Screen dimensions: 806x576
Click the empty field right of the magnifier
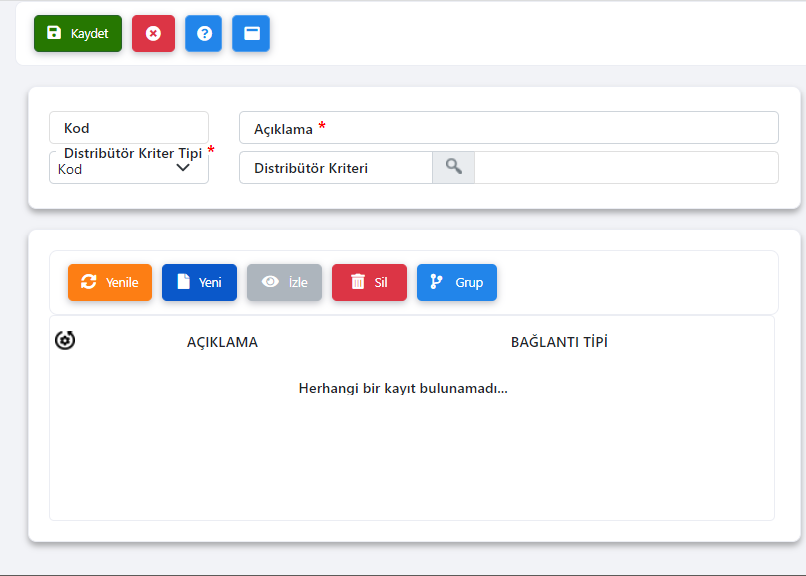coord(625,168)
